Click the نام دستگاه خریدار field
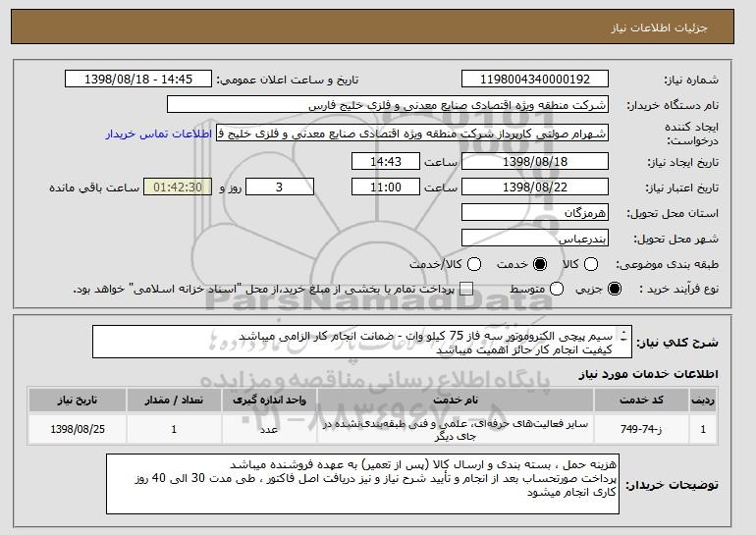The image size is (756, 535). [x=388, y=105]
